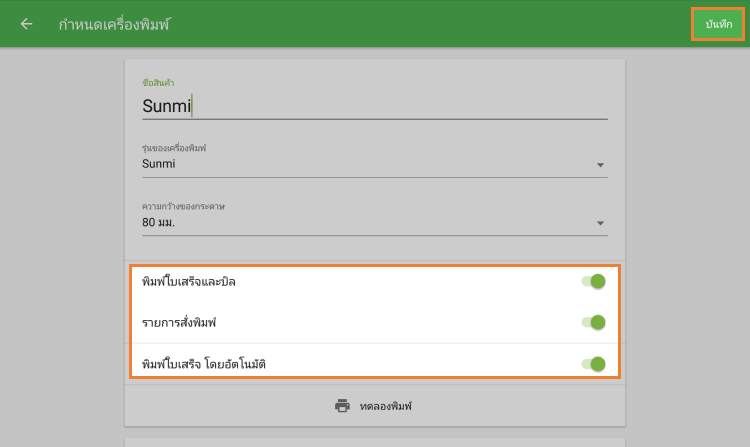
Task: Click the printer icon beside ทดลองพิมพ์
Action: pos(342,406)
